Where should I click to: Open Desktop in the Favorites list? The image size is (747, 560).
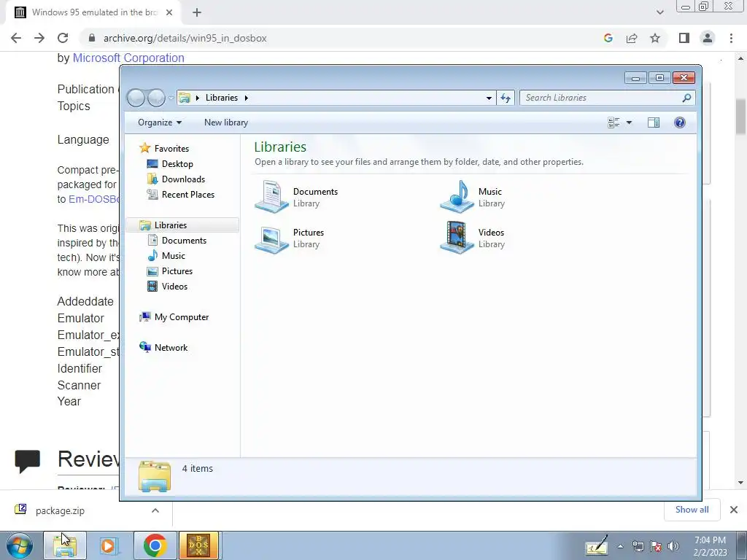coord(177,164)
